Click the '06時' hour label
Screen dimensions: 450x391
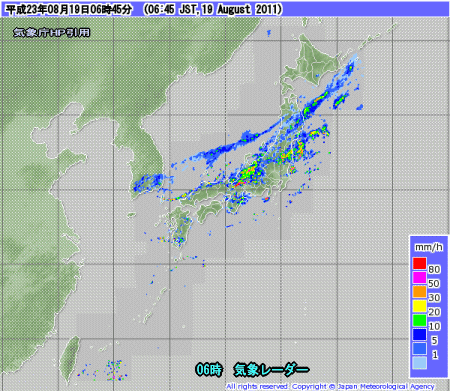(209, 370)
